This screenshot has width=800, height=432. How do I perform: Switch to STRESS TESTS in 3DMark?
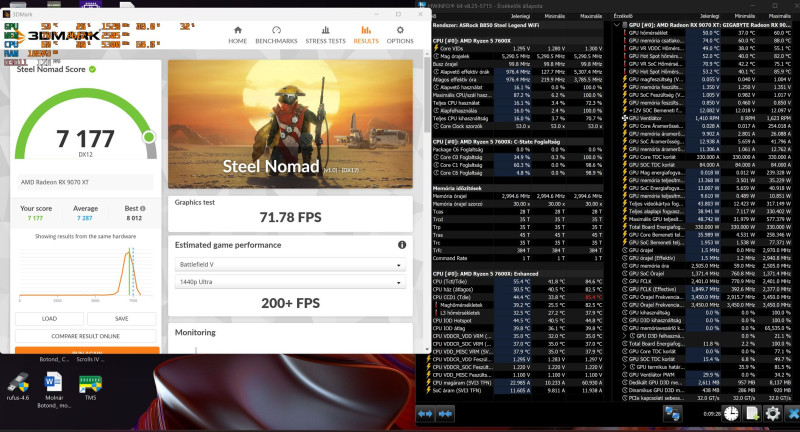[326, 35]
